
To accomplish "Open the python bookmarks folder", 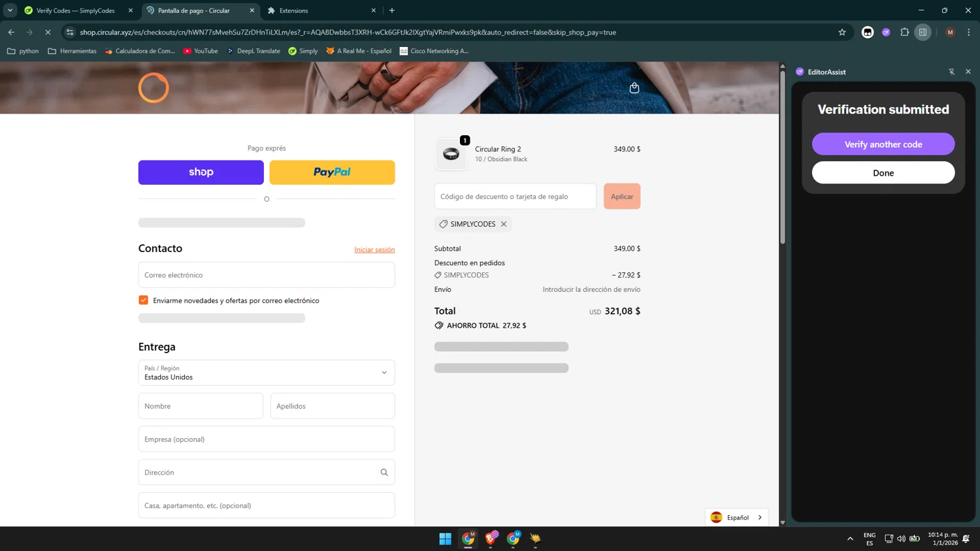I will pos(23,51).
